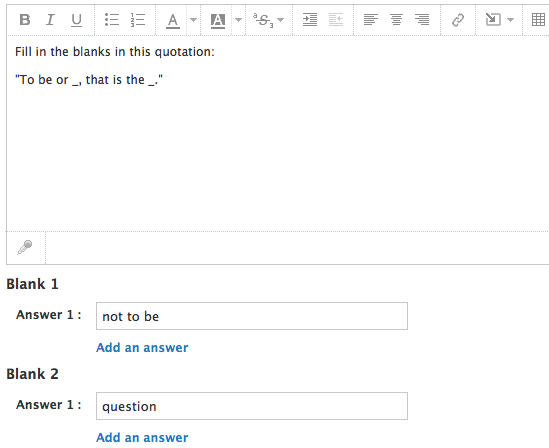The width and height of the screenshot is (549, 448).
Task: Toggle bold formatting
Action: click(x=25, y=20)
